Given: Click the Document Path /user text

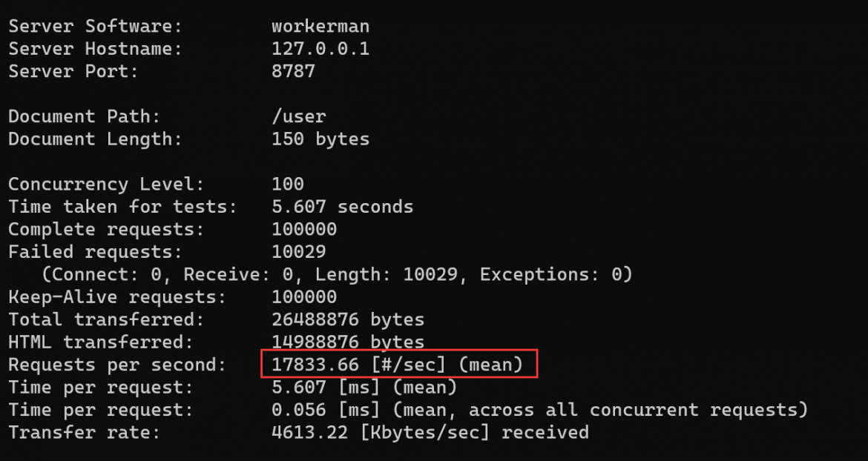Looking at the screenshot, I should (299, 116).
